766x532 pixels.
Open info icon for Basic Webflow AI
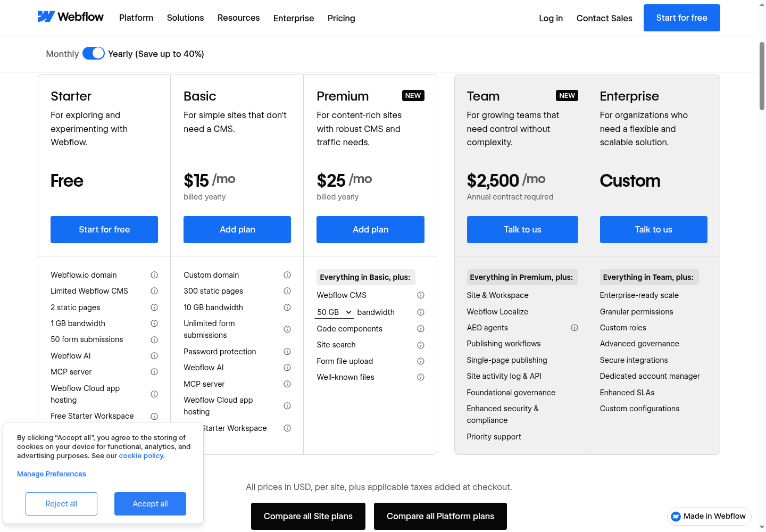click(287, 368)
